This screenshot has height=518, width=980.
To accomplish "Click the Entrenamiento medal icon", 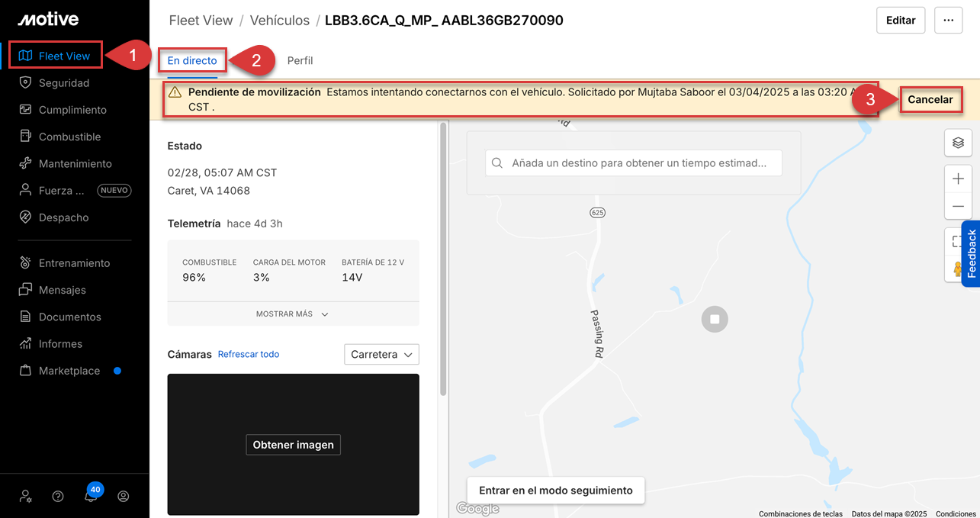I will click(x=25, y=263).
